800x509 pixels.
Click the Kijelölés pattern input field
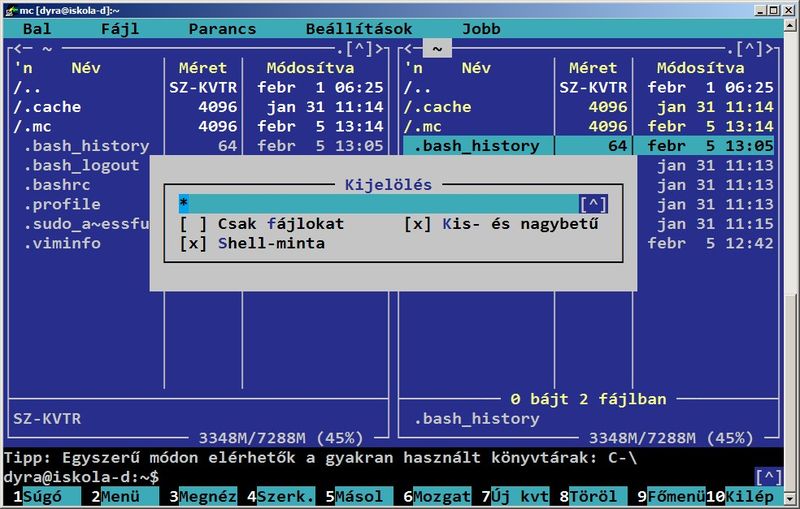(x=379, y=204)
